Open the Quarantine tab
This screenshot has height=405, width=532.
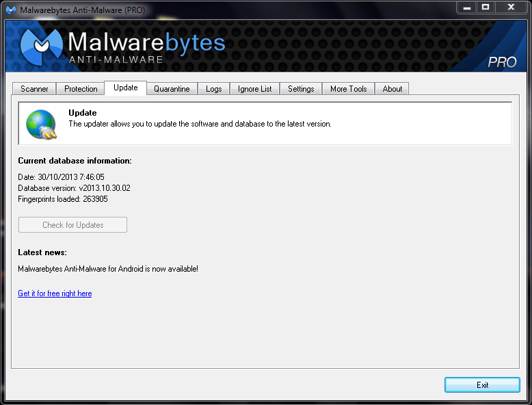click(172, 89)
